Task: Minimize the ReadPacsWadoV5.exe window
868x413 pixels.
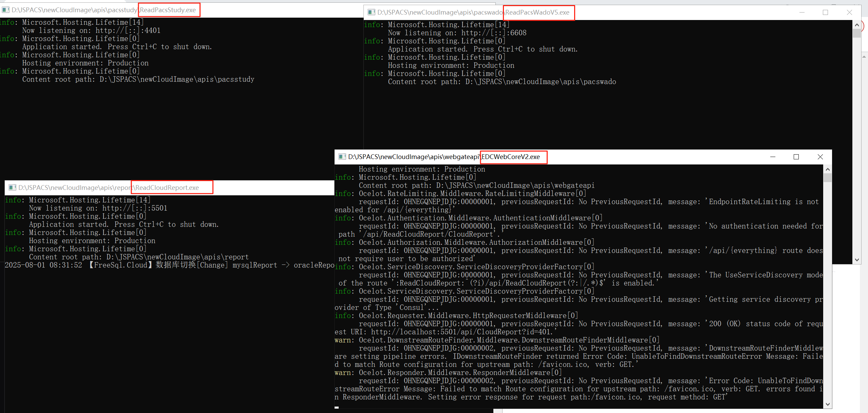Action: pyautogui.click(x=802, y=12)
